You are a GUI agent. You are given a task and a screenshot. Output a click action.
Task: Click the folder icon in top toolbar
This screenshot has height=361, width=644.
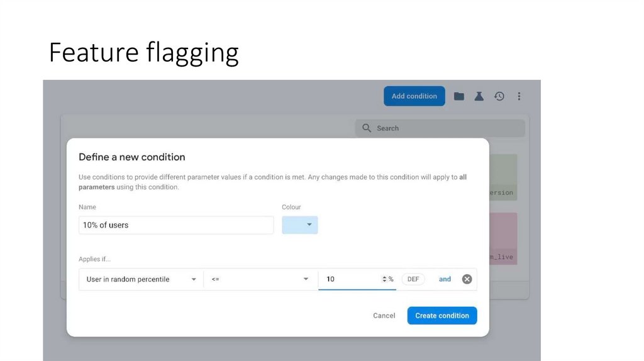tap(459, 96)
